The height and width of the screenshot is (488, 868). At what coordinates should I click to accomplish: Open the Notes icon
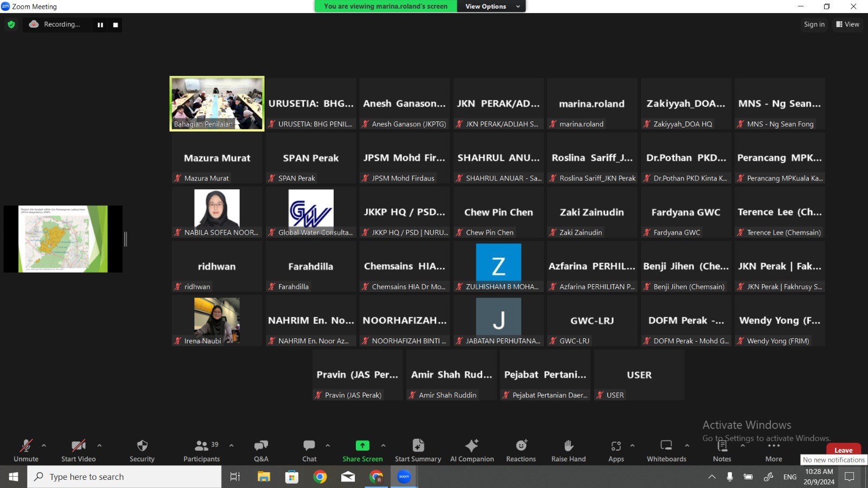click(x=722, y=446)
